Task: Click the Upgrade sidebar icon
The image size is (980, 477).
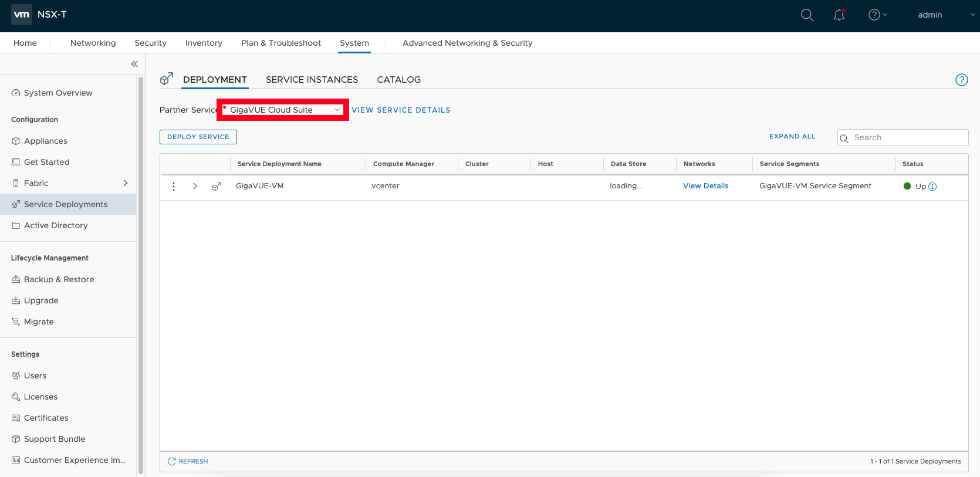Action: (x=16, y=300)
